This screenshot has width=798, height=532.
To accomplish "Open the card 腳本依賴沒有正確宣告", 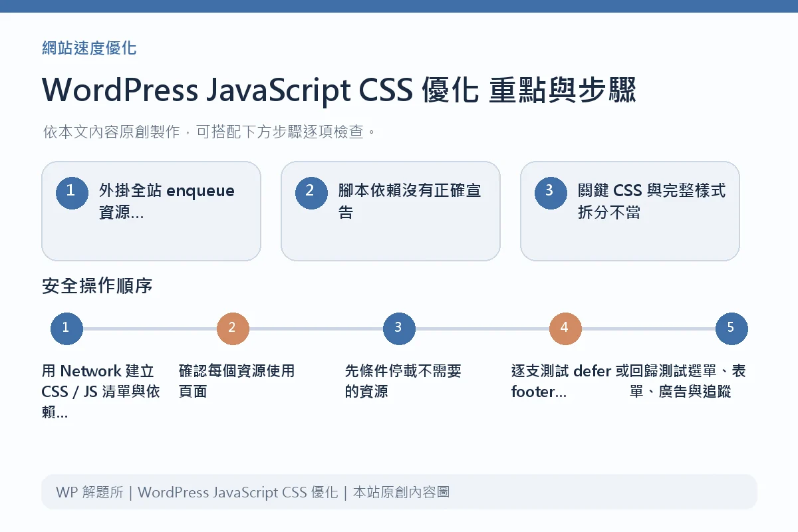I will 390,211.
